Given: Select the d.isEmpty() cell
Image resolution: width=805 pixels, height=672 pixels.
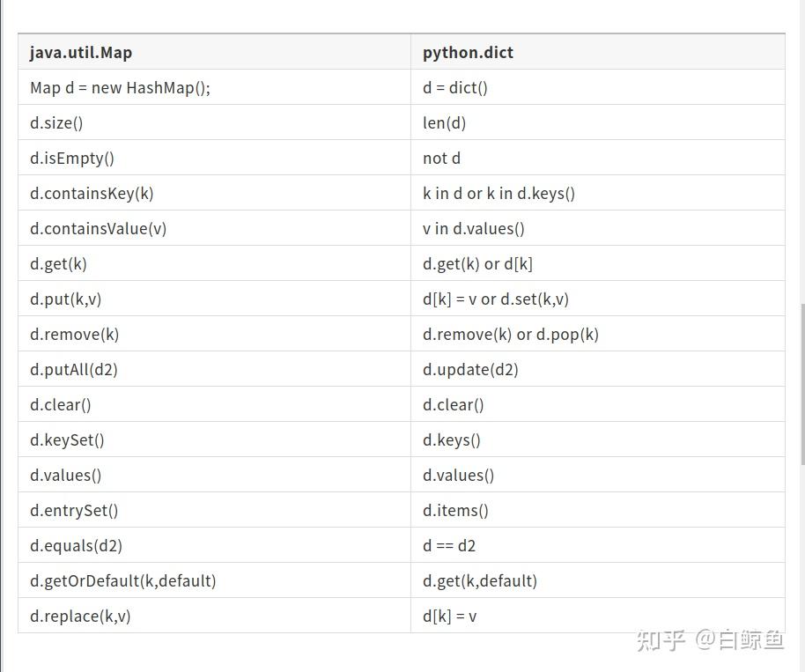Looking at the screenshot, I should [214, 158].
